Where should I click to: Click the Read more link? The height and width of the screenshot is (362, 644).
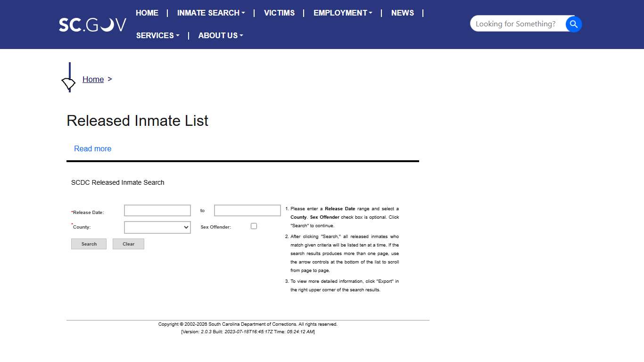[92, 148]
